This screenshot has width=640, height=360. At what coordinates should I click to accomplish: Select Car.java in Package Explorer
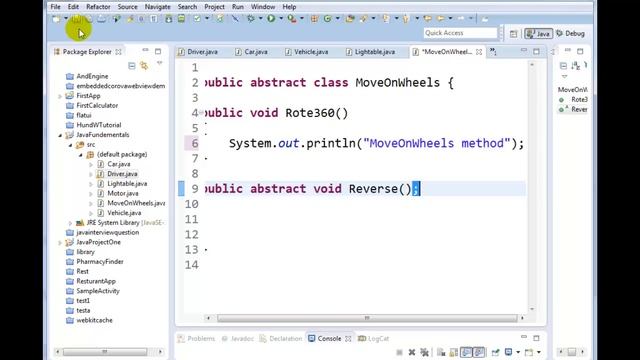[119, 164]
